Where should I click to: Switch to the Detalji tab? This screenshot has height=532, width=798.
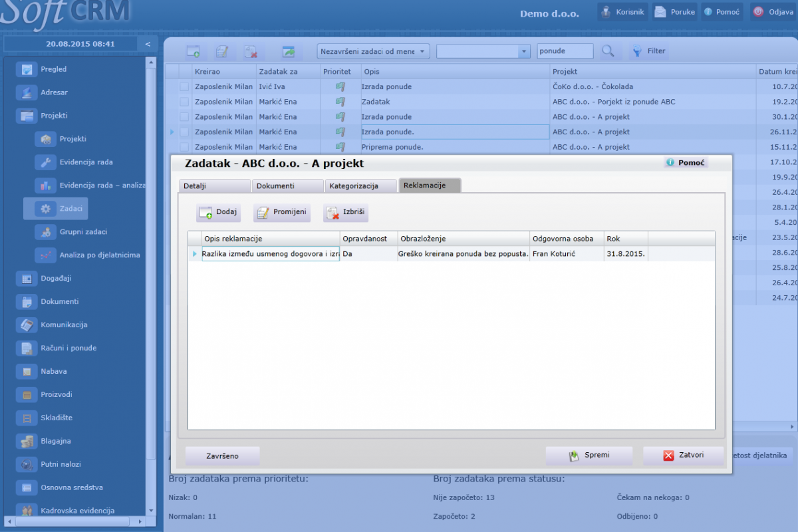(213, 186)
